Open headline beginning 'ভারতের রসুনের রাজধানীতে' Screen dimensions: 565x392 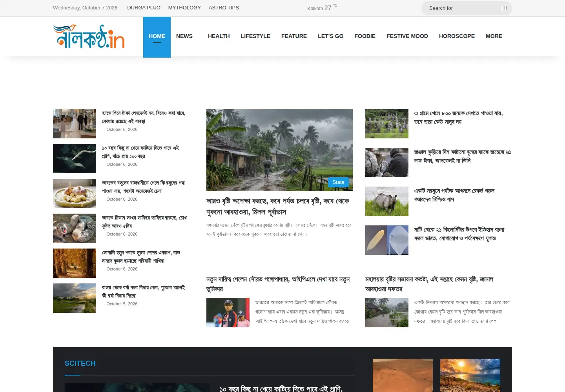pyautogui.click(x=143, y=187)
